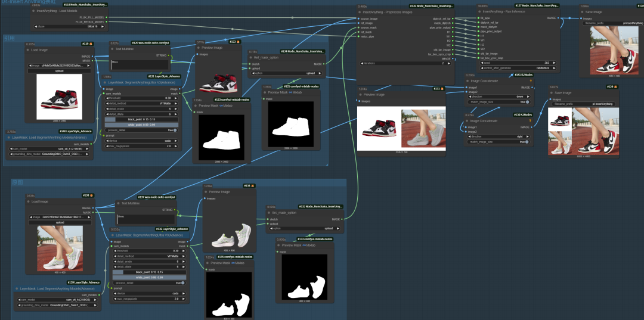Click upload button in the legs Load Image node
This screenshot has width=644, height=320.
coord(59,222)
